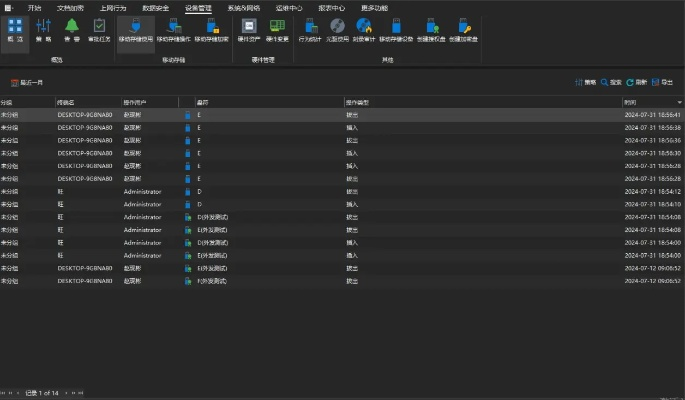Open 移动存储加密 lock icon
This screenshot has height=400, width=685.
coord(211,29)
